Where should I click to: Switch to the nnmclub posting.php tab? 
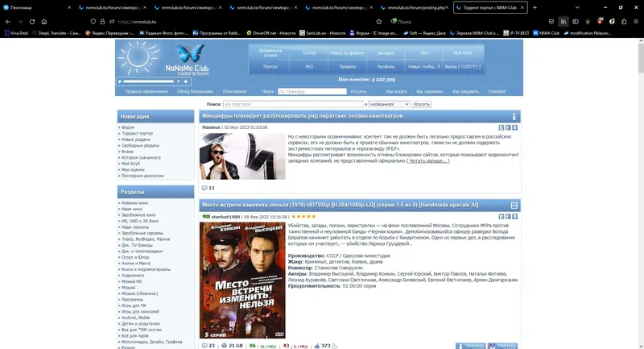tap(415, 7)
